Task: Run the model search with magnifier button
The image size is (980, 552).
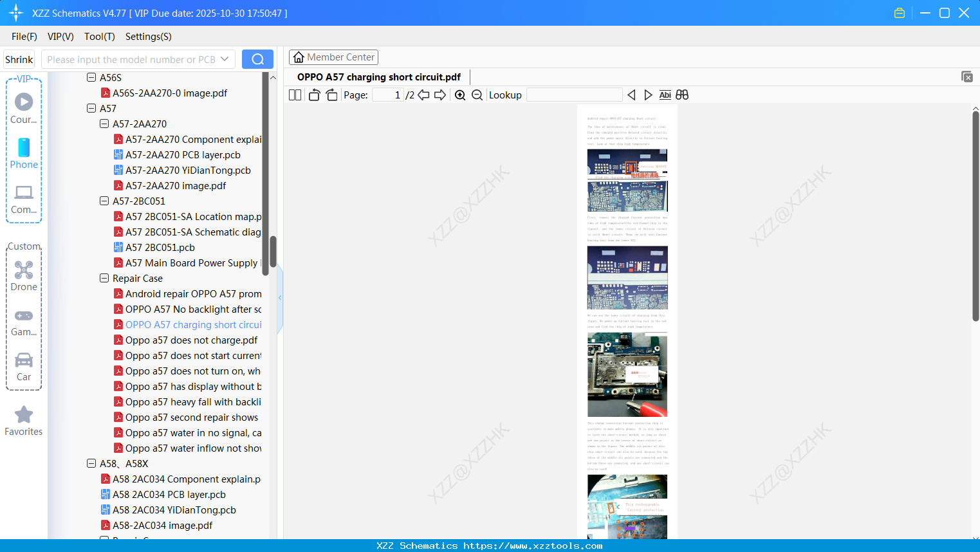Action: tap(257, 59)
